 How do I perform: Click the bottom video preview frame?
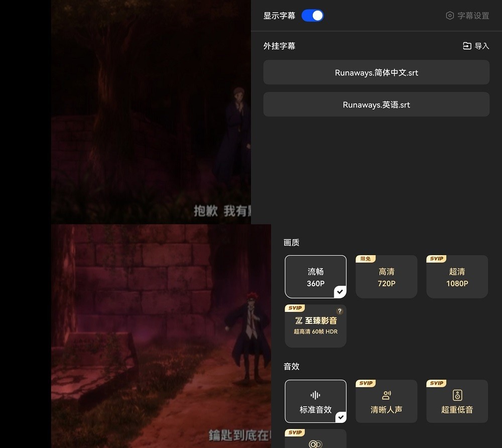coord(161,336)
